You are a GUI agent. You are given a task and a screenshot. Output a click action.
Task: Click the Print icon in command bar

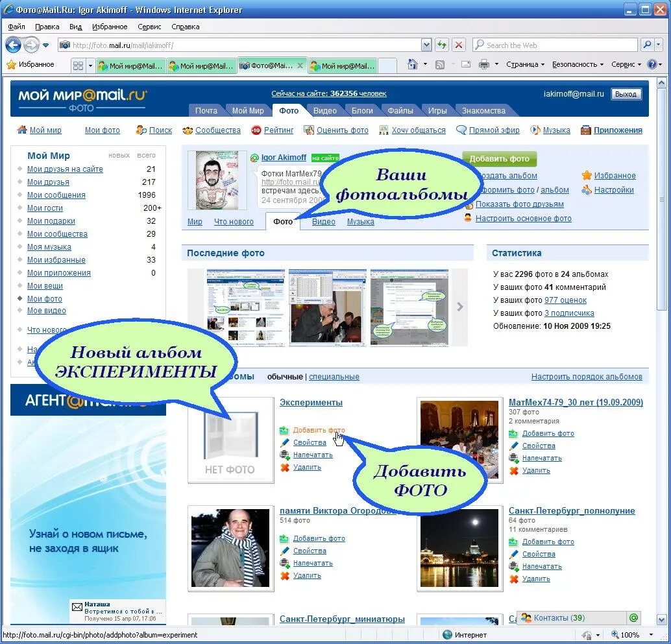(484, 65)
